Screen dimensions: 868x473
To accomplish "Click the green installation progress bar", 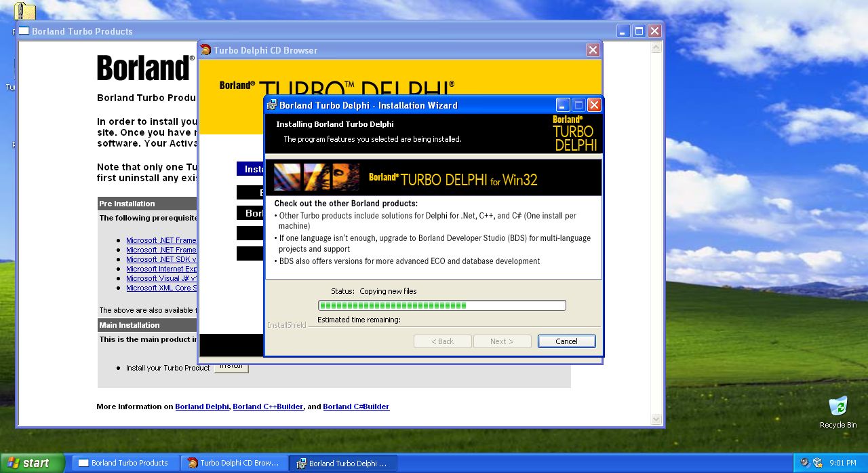I will pyautogui.click(x=441, y=305).
